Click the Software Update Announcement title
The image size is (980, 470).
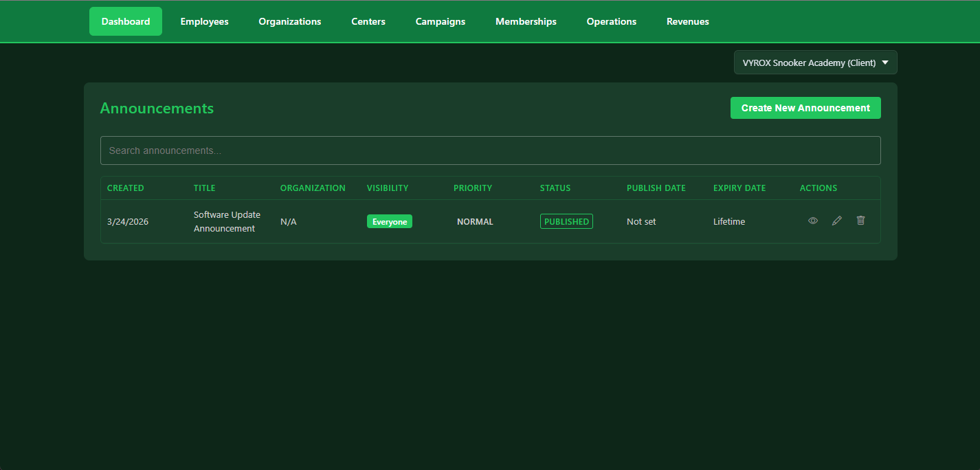pos(227,221)
